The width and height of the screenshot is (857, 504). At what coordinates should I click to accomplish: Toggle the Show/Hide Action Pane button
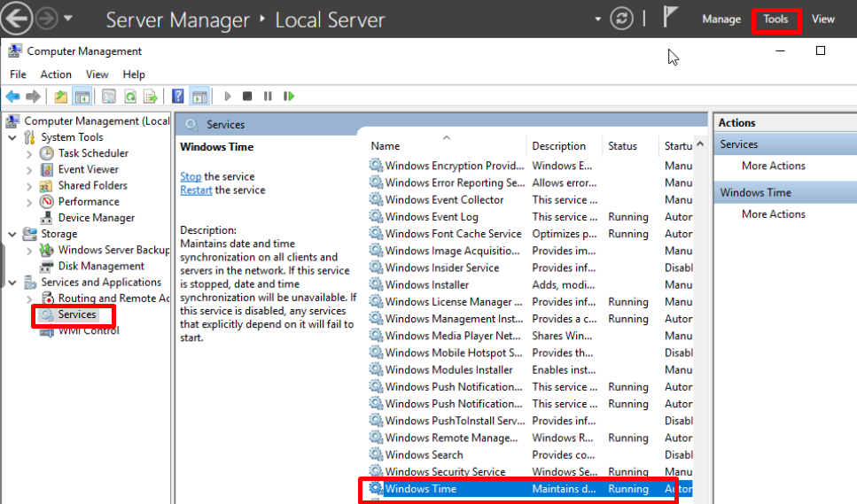click(199, 97)
